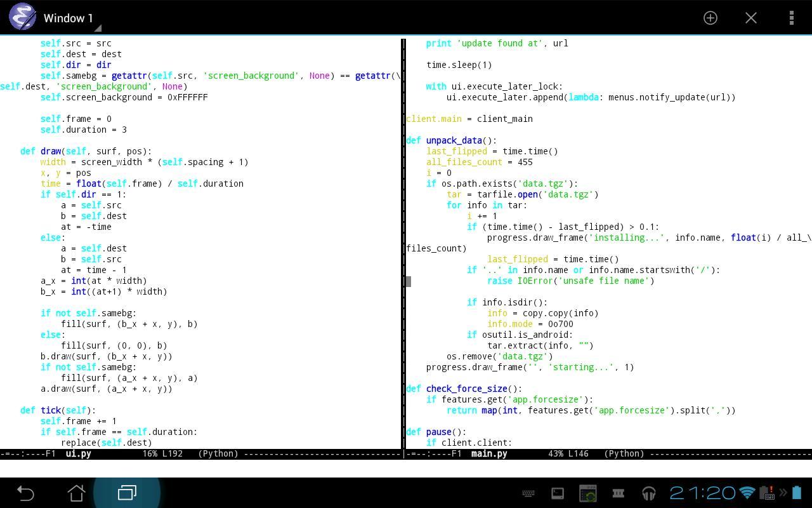
Task: Tap the Home navigation icon
Action: tap(76, 492)
